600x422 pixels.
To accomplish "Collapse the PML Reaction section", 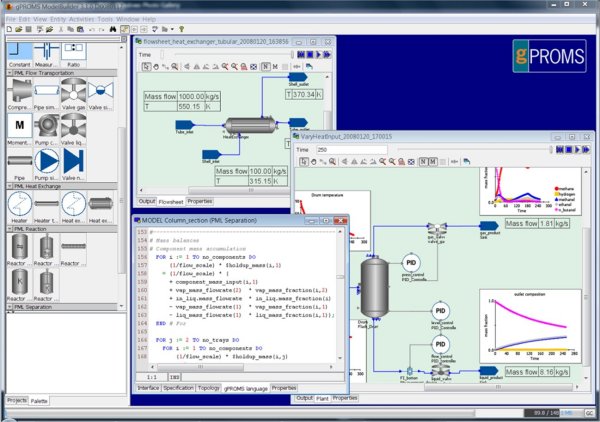I will pyautogui.click(x=10, y=229).
